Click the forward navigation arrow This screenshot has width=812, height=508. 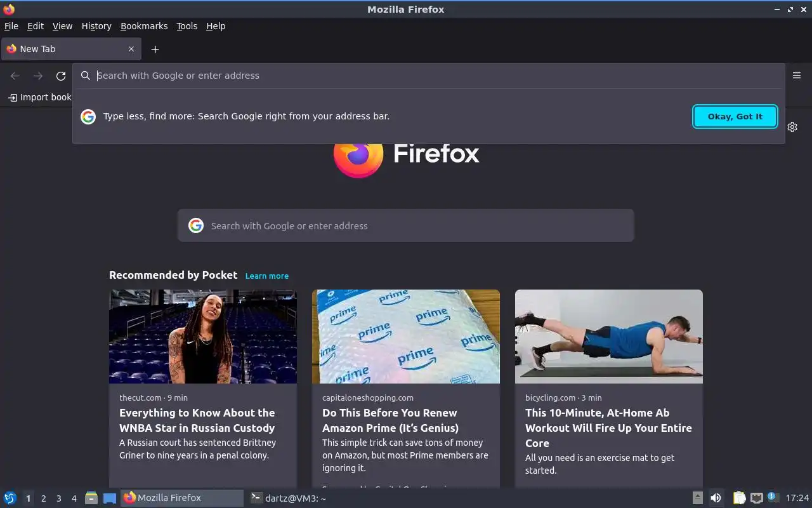point(38,76)
